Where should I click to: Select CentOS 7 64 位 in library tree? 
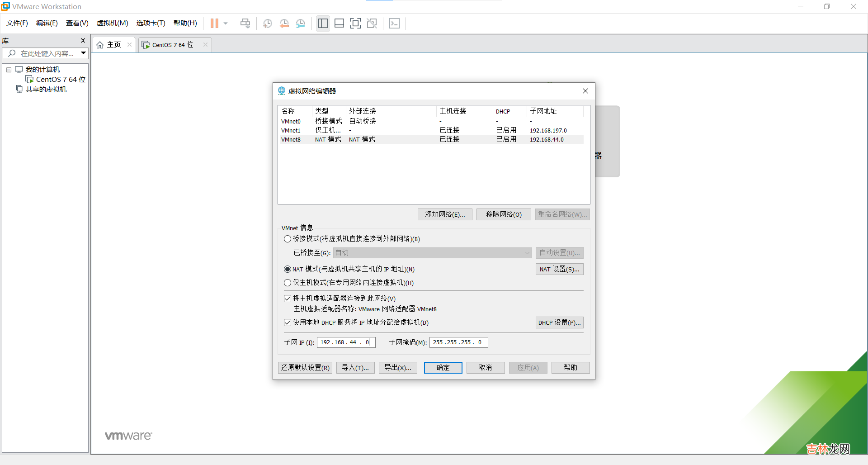tap(61, 80)
